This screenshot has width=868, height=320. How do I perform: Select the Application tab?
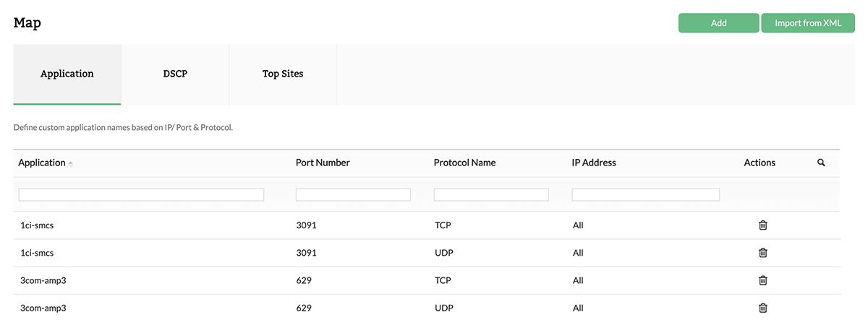point(67,74)
